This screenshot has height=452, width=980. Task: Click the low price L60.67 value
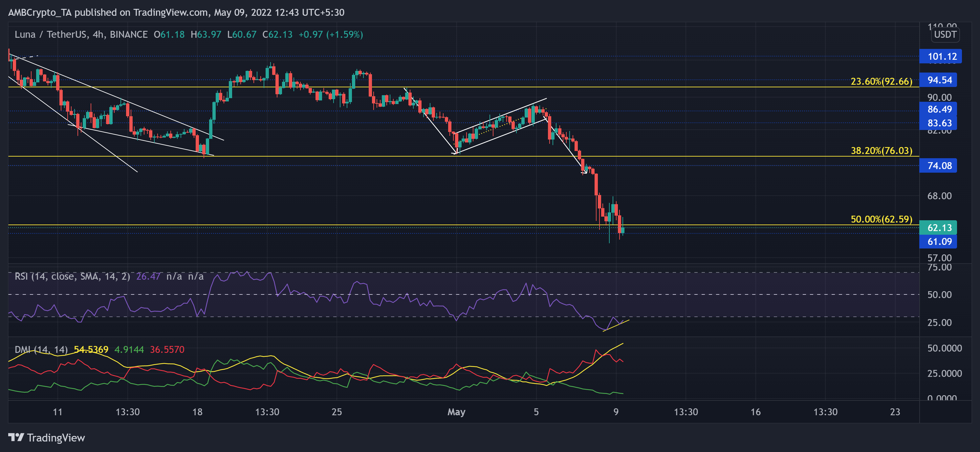click(242, 34)
